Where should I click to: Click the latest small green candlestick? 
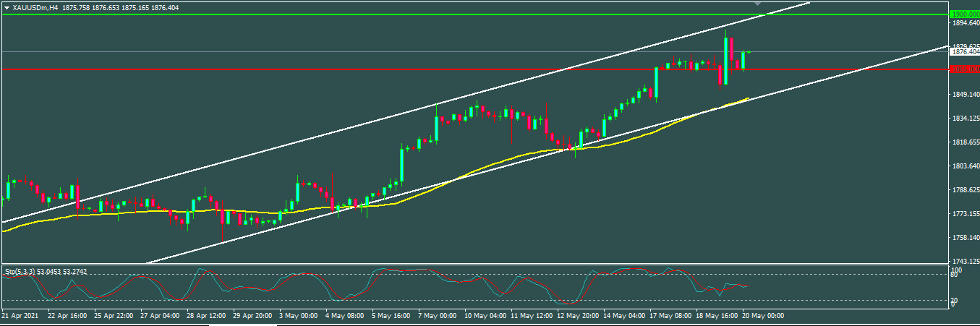click(749, 52)
